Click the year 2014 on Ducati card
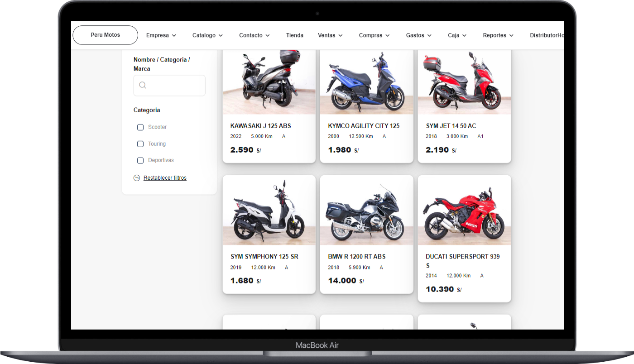634x364 pixels. pos(432,276)
